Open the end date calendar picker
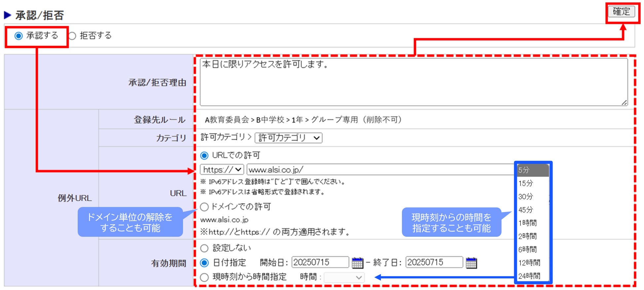 [x=471, y=263]
